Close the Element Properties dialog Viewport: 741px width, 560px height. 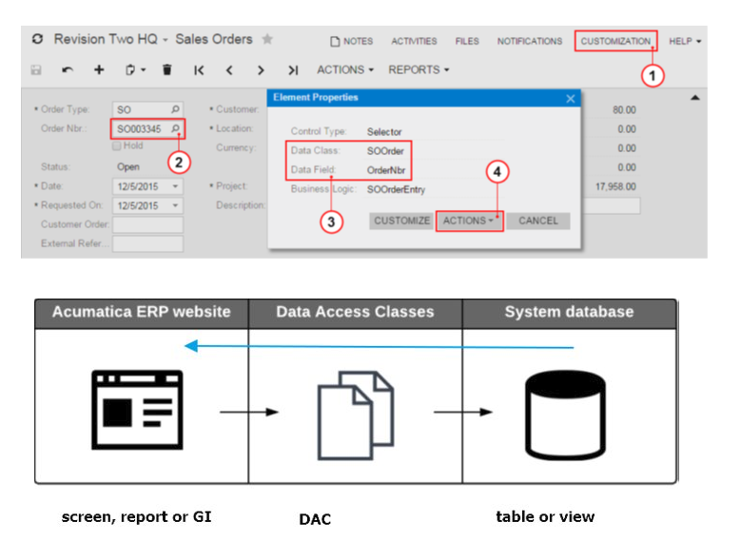point(571,99)
